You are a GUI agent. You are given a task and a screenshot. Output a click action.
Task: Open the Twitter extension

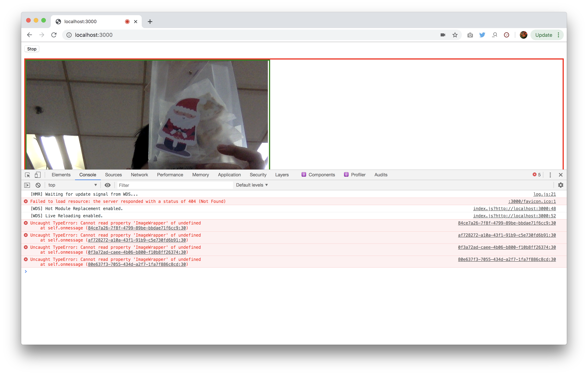[482, 35]
